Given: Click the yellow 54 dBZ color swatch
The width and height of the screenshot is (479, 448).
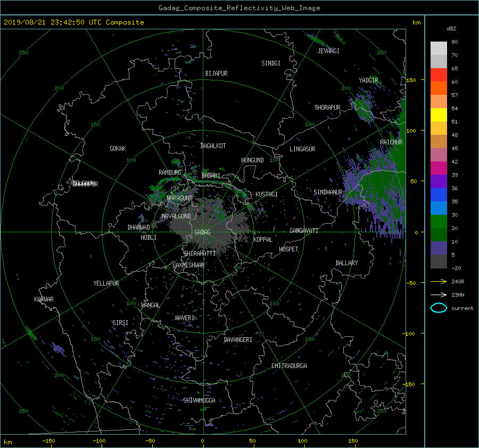Looking at the screenshot, I should [x=439, y=115].
